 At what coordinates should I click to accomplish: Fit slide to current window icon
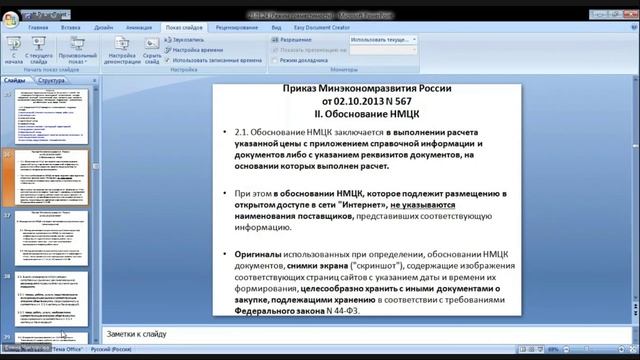pos(633,349)
